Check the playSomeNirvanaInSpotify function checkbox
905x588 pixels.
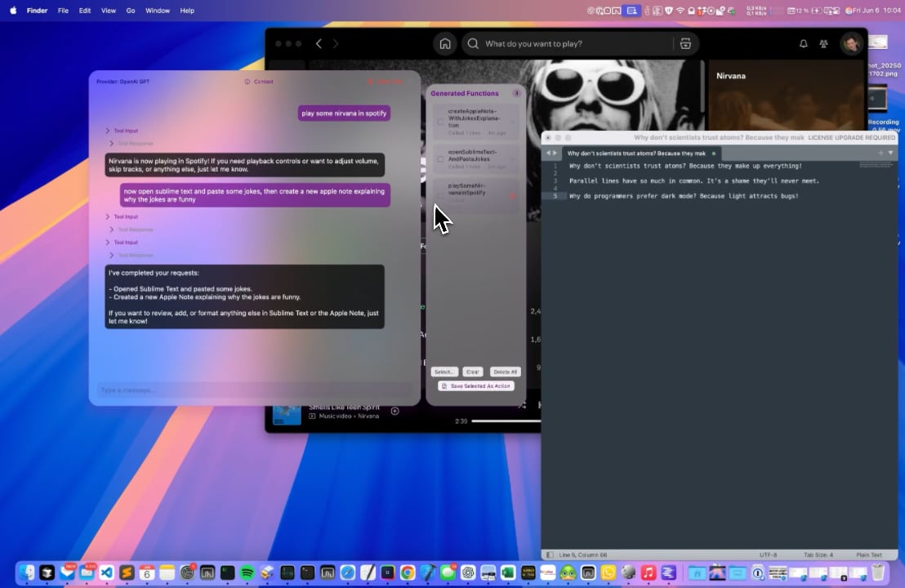440,196
